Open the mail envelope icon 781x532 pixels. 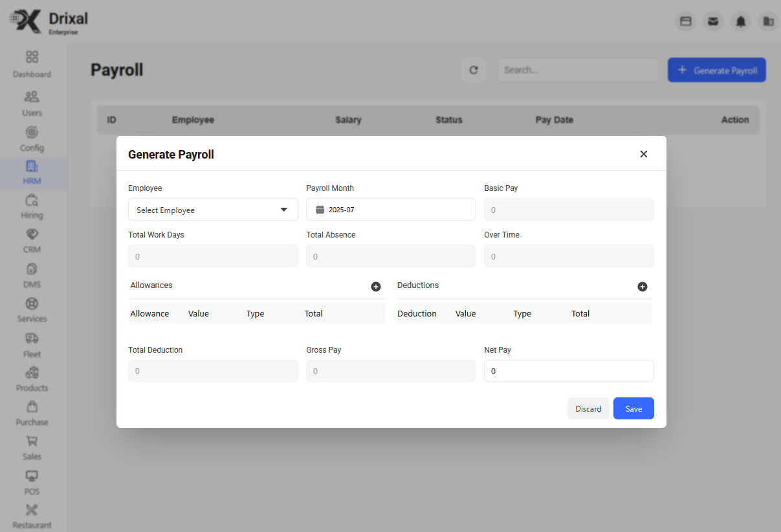click(x=713, y=21)
